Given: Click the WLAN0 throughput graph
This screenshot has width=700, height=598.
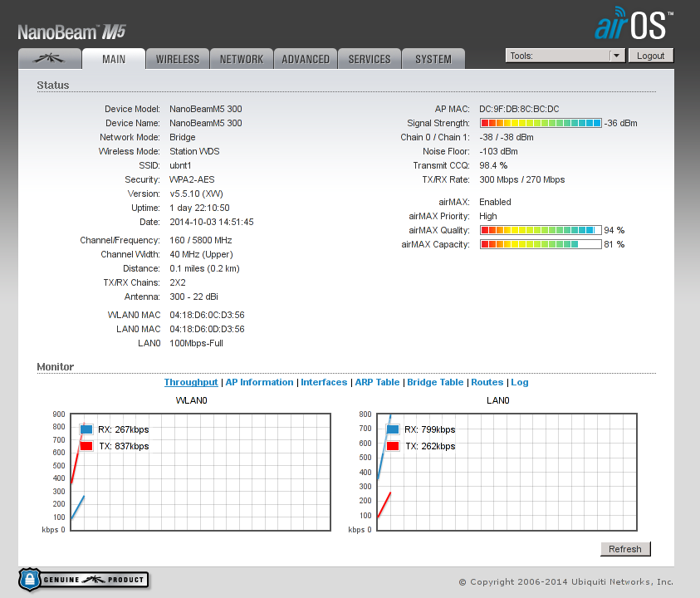Looking at the screenshot, I should coord(200,472).
